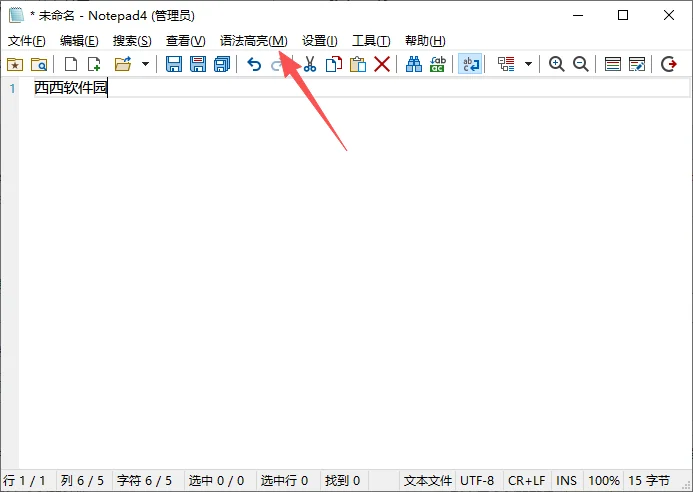Maximize the Notepad4 window
The width and height of the screenshot is (693, 492).
pos(623,15)
